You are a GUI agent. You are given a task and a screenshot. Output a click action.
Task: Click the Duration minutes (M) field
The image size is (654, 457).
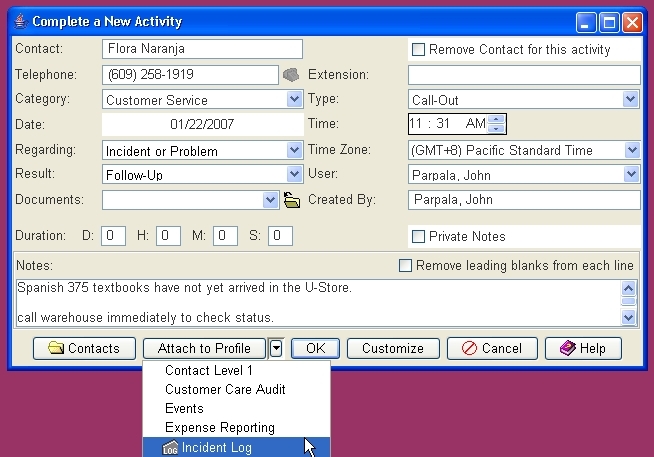(225, 236)
